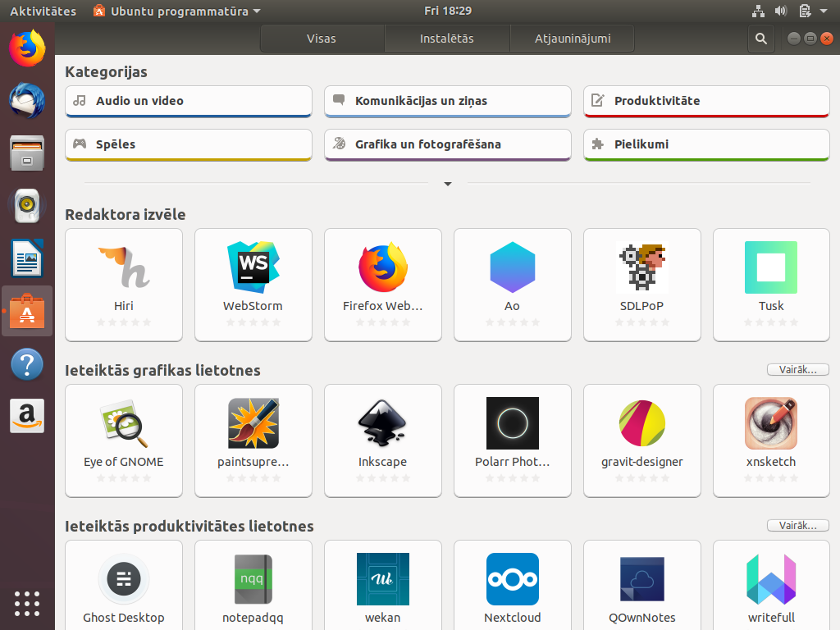Open the SDLPoP game icon
Viewport: 840px width, 630px height.
pos(642,267)
